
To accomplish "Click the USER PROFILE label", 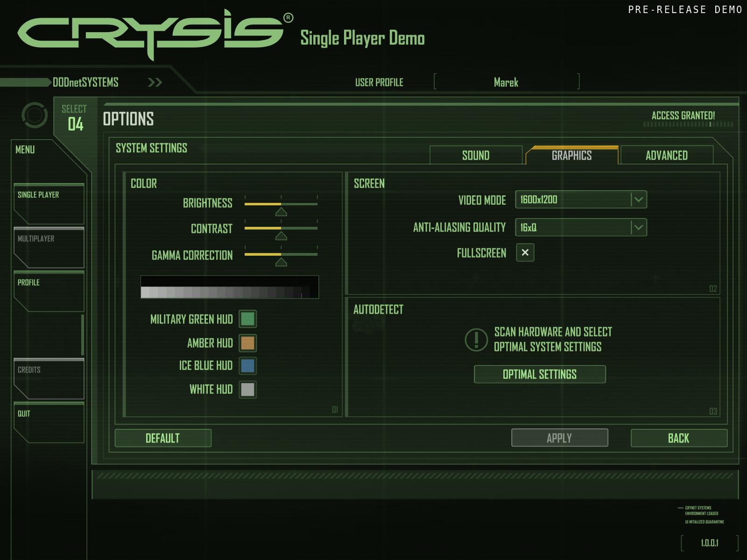I will (x=379, y=83).
